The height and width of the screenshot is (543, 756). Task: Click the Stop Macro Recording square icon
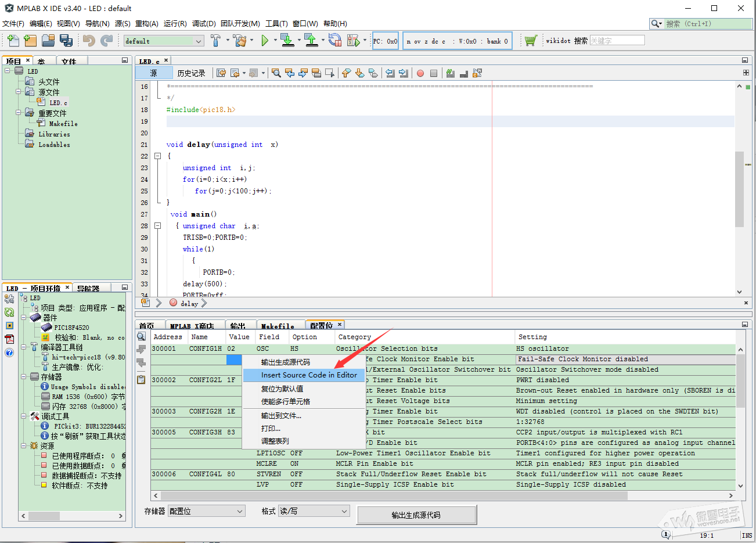[x=433, y=73]
